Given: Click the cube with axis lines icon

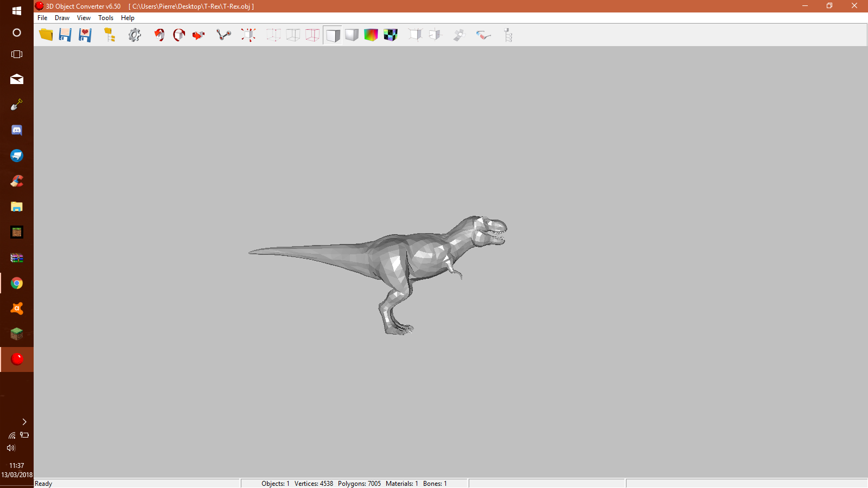Looking at the screenshot, I should [x=435, y=35].
